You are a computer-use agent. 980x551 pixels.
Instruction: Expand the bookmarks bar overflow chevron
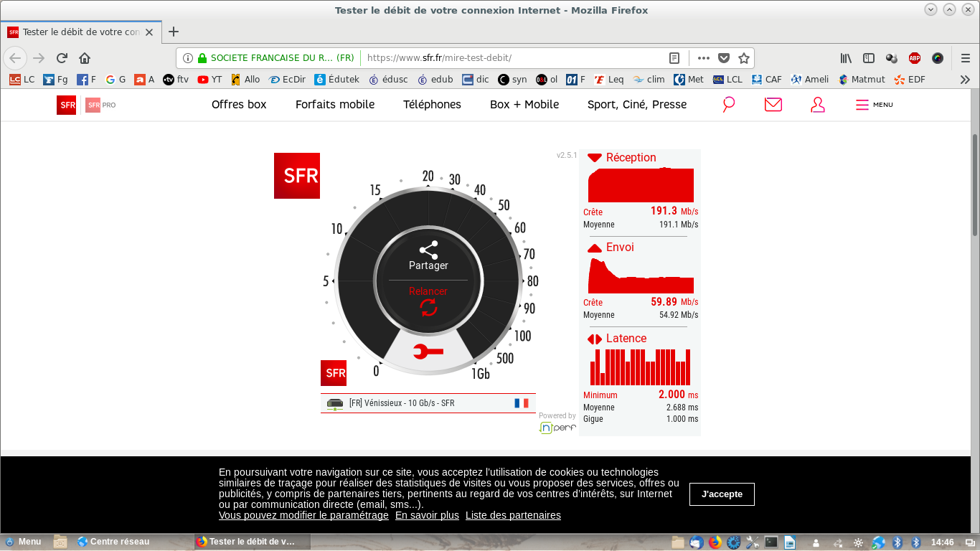tap(965, 79)
